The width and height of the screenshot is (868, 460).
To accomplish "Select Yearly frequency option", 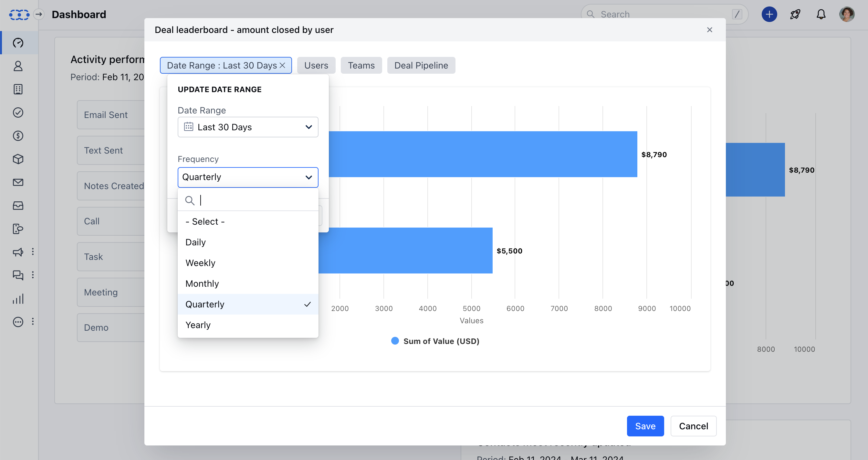I will point(248,325).
